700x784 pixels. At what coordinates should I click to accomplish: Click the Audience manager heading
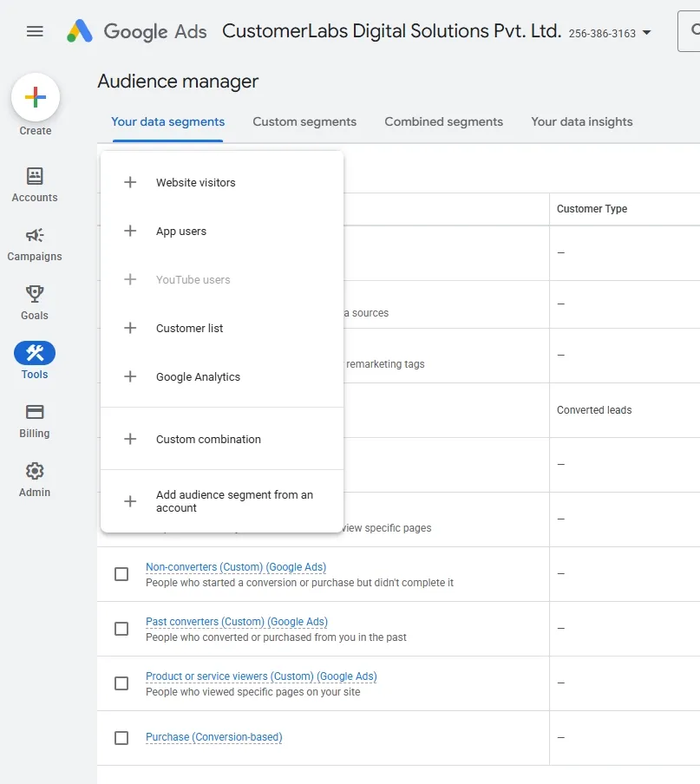[178, 81]
